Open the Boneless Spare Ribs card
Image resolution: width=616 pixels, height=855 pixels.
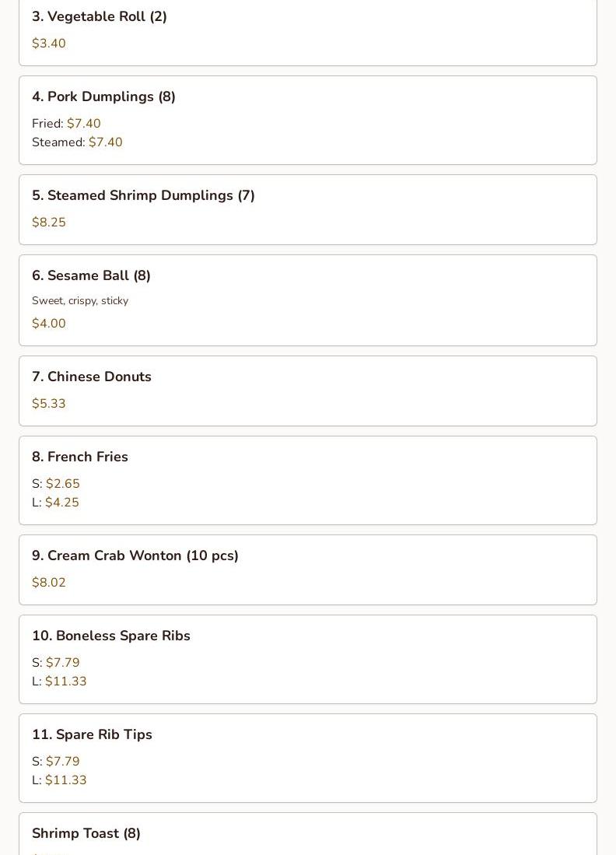coord(307,659)
